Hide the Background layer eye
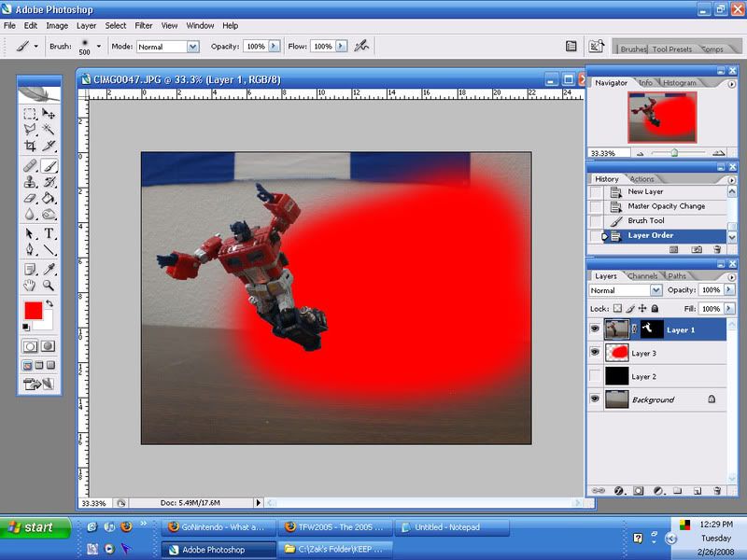Image resolution: width=747 pixels, height=560 pixels. click(595, 399)
